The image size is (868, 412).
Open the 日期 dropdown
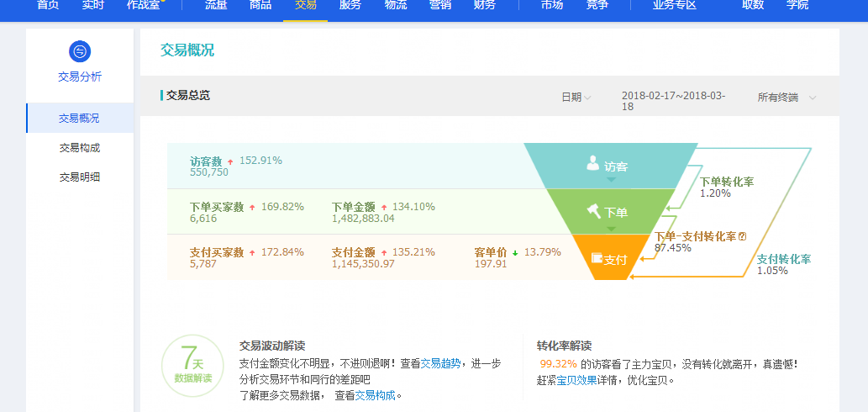point(576,98)
